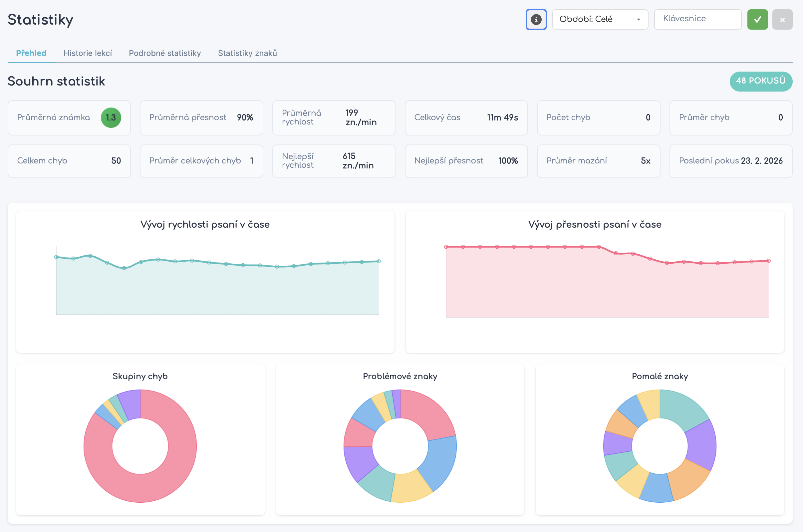The width and height of the screenshot is (803, 532).
Task: Click the info icon button
Action: pos(536,20)
